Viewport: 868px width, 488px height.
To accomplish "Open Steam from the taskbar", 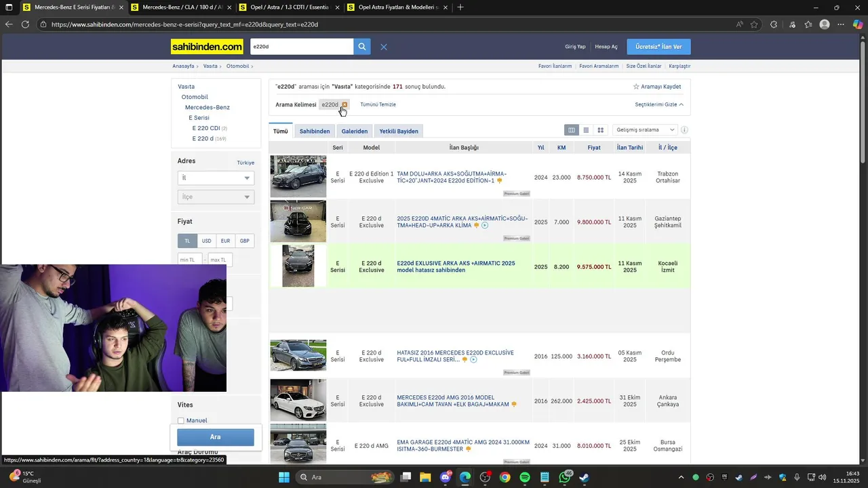I will click(585, 477).
